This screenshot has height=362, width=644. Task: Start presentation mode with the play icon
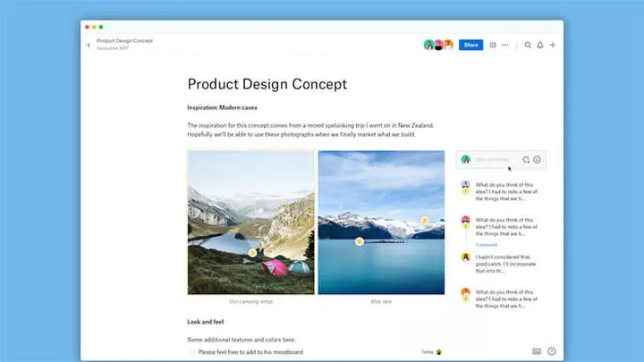coord(493,45)
